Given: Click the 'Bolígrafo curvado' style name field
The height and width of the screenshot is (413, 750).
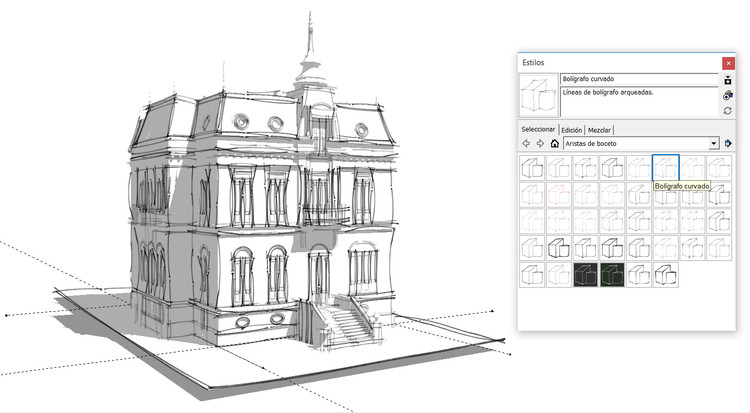Looking at the screenshot, I should pyautogui.click(x=639, y=78).
